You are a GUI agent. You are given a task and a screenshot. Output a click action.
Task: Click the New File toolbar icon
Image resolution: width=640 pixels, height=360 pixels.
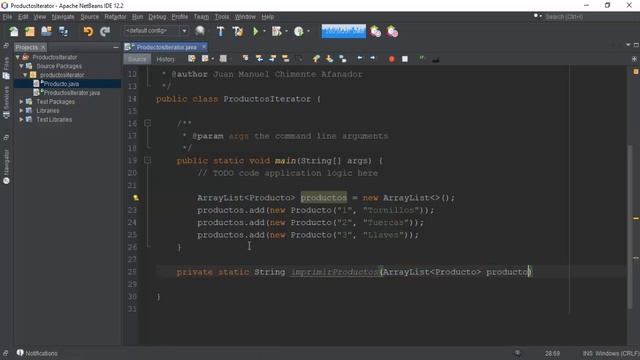(x=13, y=31)
